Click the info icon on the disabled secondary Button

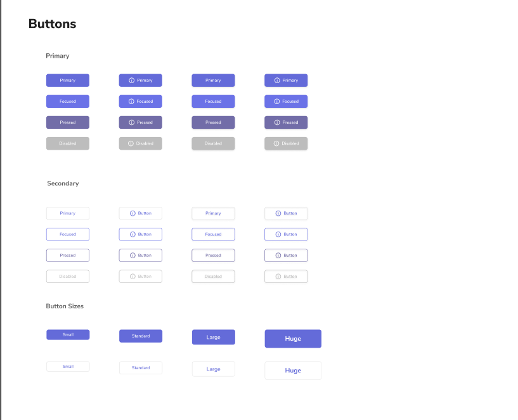point(131,276)
